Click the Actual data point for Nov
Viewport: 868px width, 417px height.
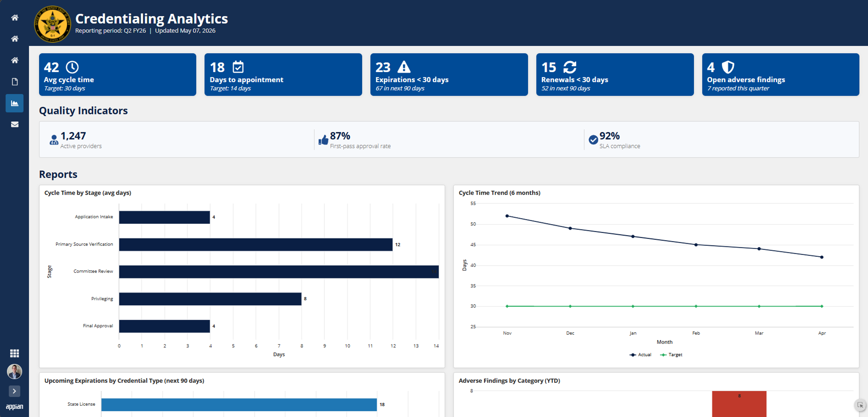[507, 216]
